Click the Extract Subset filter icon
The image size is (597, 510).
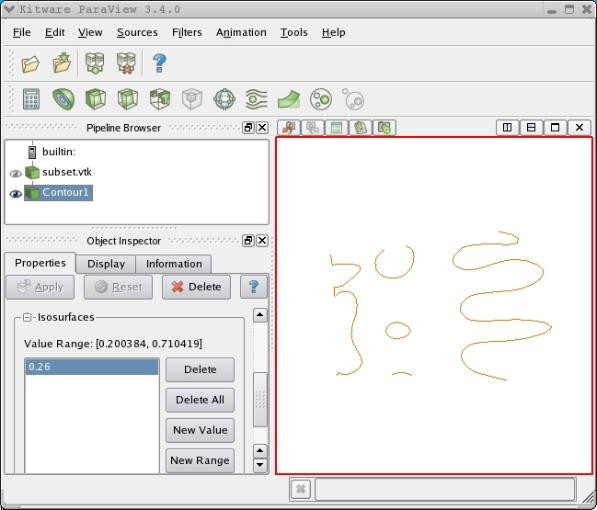tap(192, 99)
